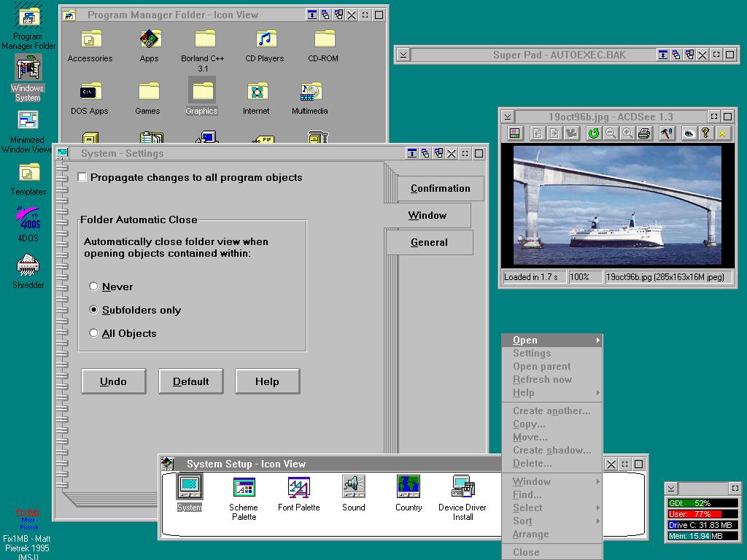Select the Never radio button
Screen dimensions: 747x560
(x=93, y=287)
